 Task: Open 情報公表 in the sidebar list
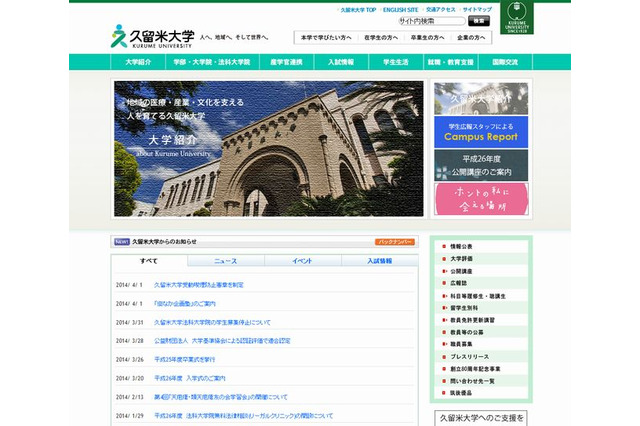(x=461, y=246)
